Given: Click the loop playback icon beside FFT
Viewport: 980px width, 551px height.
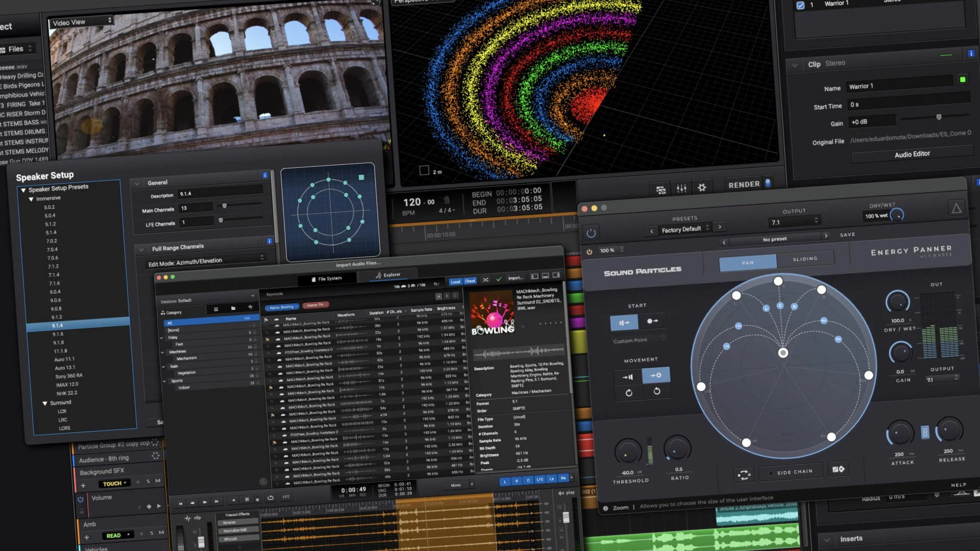Looking at the screenshot, I should pos(271,497).
